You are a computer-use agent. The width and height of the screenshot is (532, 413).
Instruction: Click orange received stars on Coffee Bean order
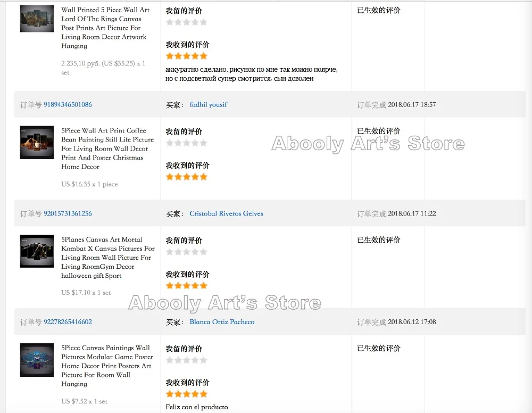tap(186, 177)
